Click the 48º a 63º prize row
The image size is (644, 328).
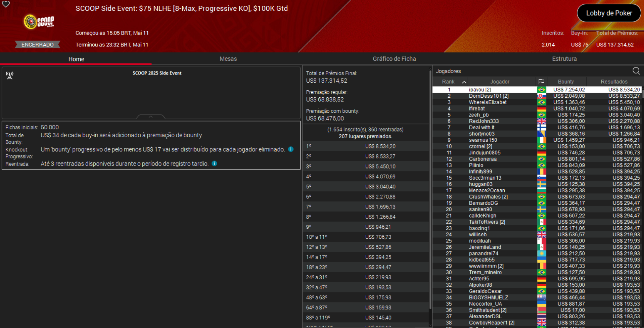click(366, 297)
